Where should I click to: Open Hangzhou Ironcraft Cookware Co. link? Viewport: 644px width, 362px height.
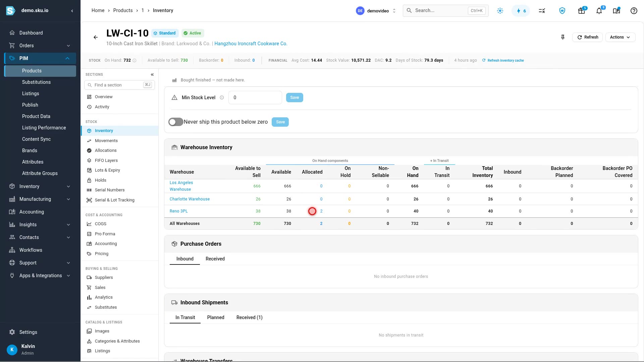coord(251,44)
